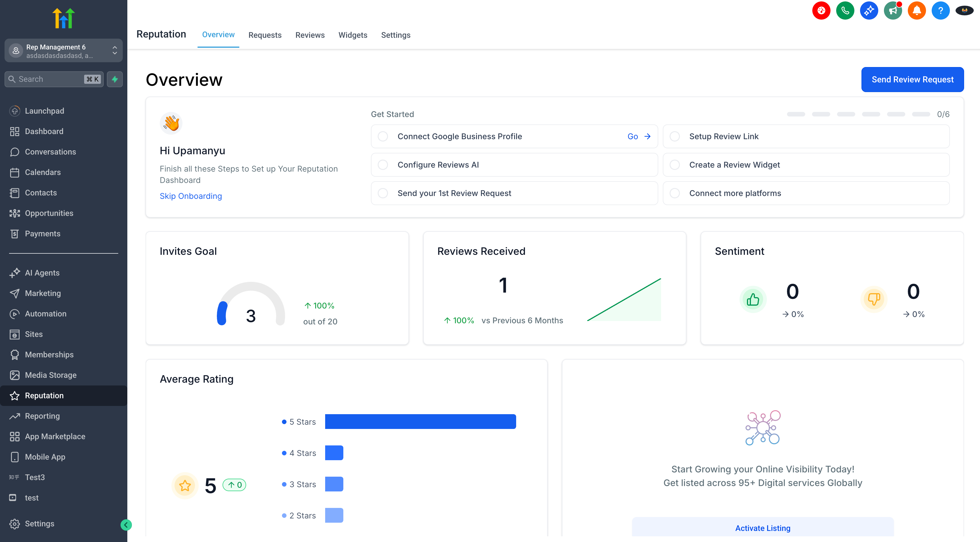Check the Configure Reviews AI step circle
Viewport: 980px width, 542px height.
point(383,165)
